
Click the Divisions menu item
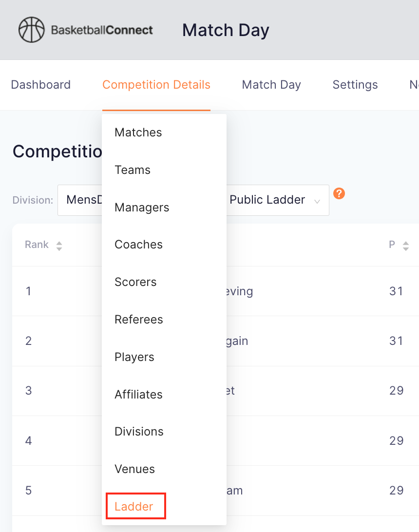coord(139,432)
